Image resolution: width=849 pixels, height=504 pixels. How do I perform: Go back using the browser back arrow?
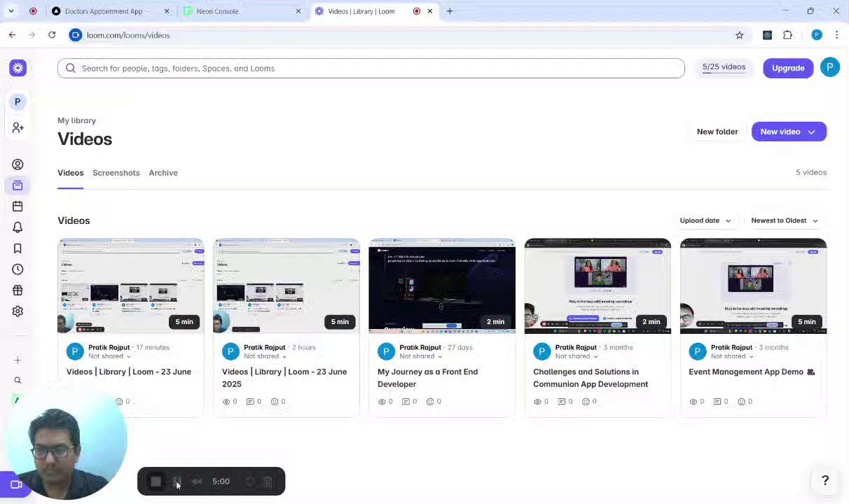pos(12,35)
